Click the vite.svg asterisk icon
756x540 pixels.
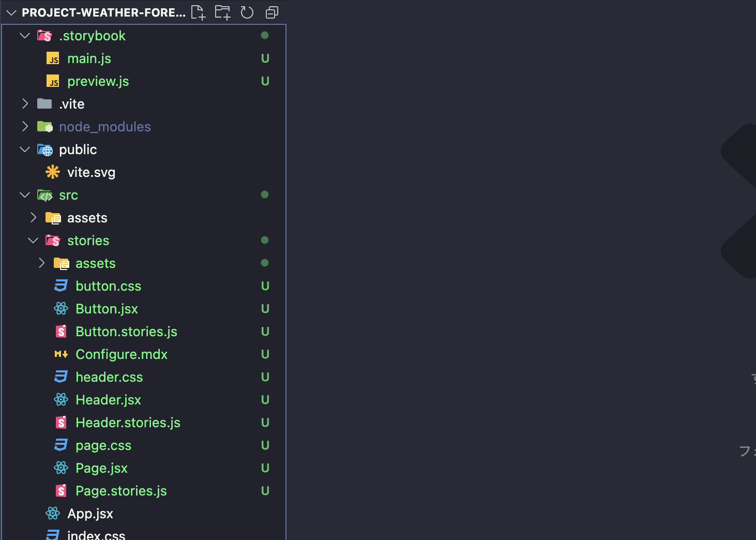pyautogui.click(x=53, y=172)
